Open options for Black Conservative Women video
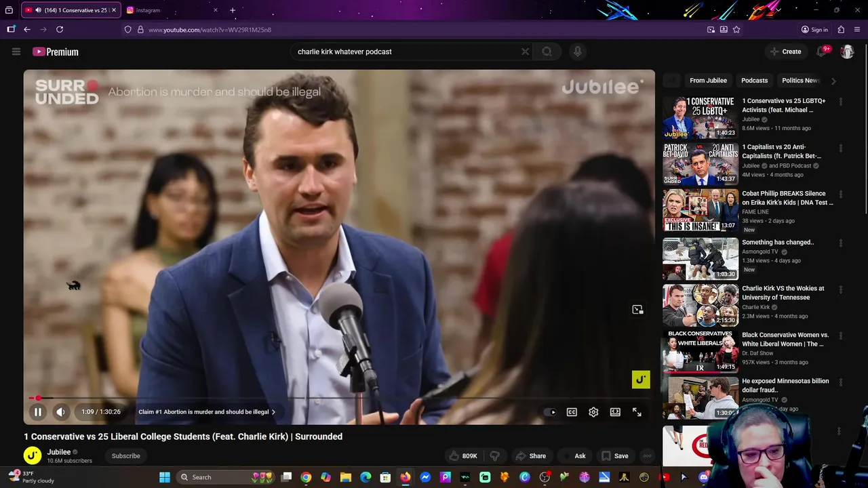 841,336
